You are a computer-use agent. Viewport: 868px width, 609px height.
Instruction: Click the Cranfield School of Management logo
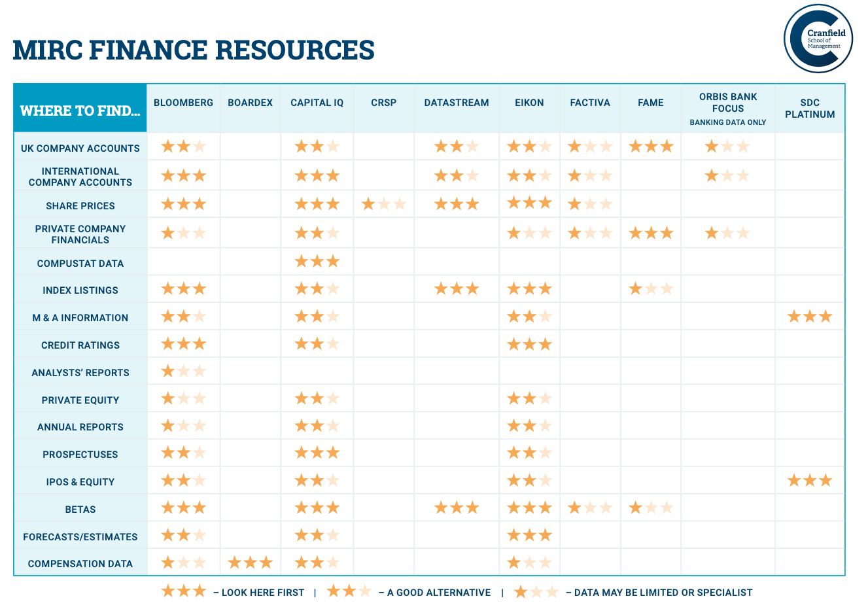[818, 39]
